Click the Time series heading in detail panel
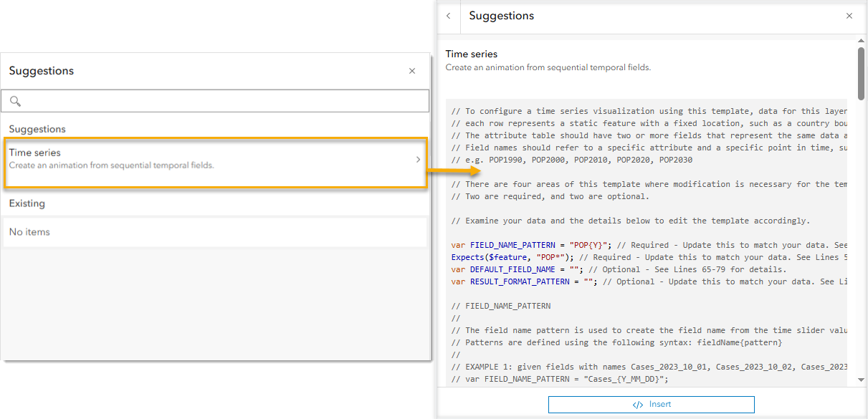This screenshot has width=868, height=419. [472, 54]
